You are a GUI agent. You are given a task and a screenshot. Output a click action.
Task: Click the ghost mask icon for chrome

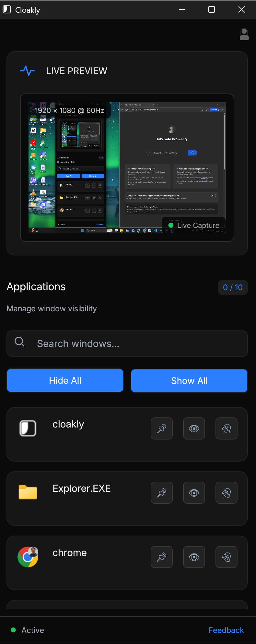click(227, 557)
